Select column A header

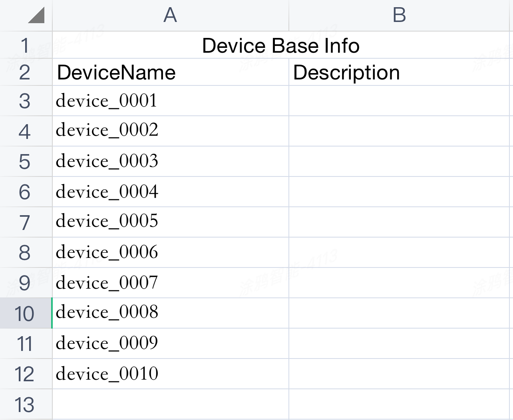click(x=170, y=16)
